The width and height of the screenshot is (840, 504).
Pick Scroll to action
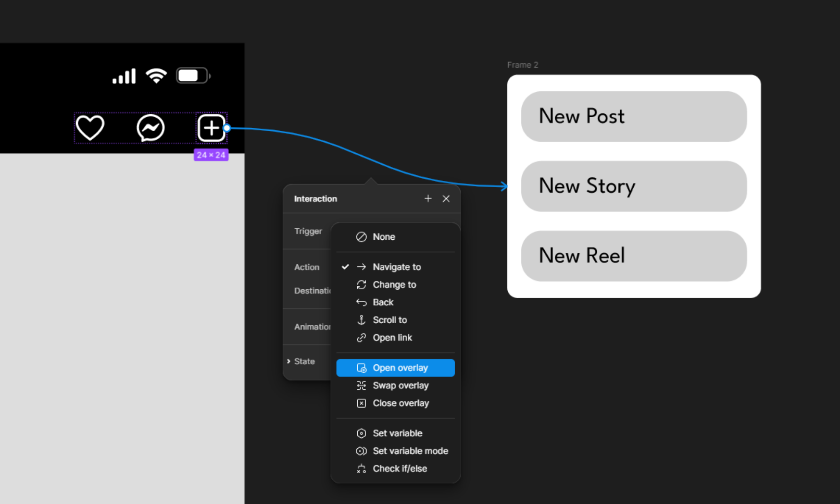[395, 320]
